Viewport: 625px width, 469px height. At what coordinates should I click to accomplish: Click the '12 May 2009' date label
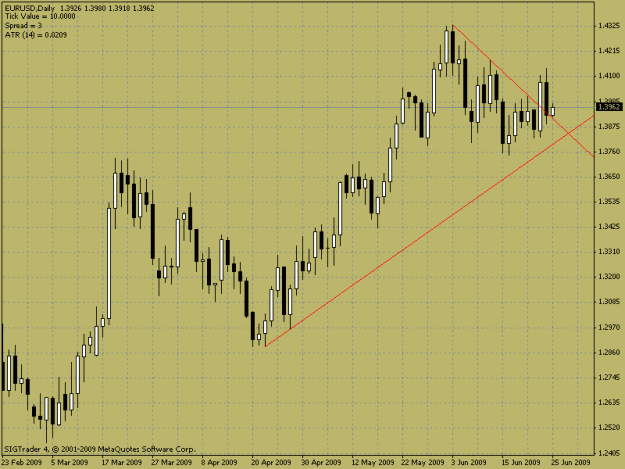[373, 462]
